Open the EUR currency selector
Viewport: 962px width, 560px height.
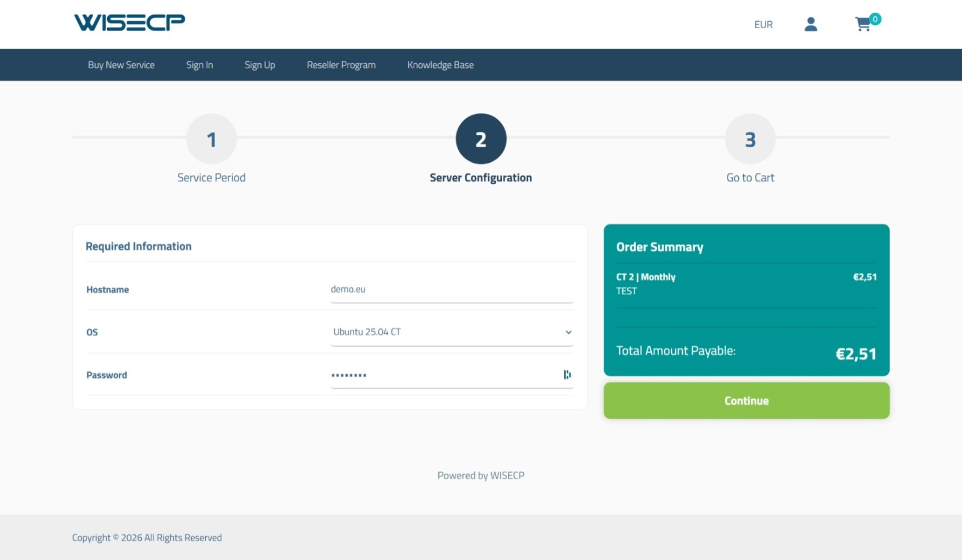click(x=763, y=25)
